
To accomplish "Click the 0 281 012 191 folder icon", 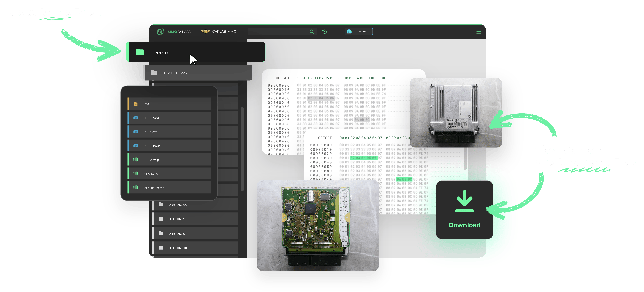I will 161,219.
